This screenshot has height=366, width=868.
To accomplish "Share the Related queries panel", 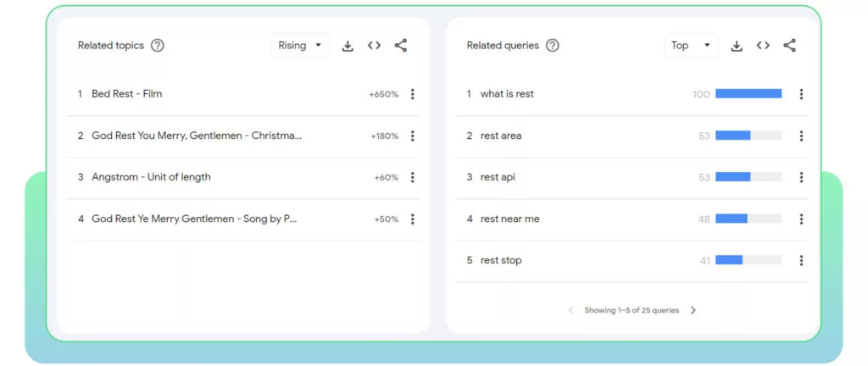I will (x=789, y=46).
